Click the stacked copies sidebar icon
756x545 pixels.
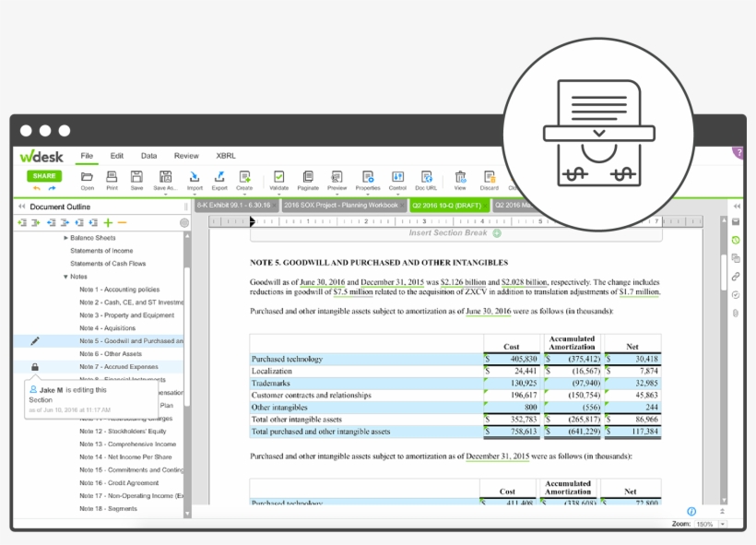coord(736,258)
